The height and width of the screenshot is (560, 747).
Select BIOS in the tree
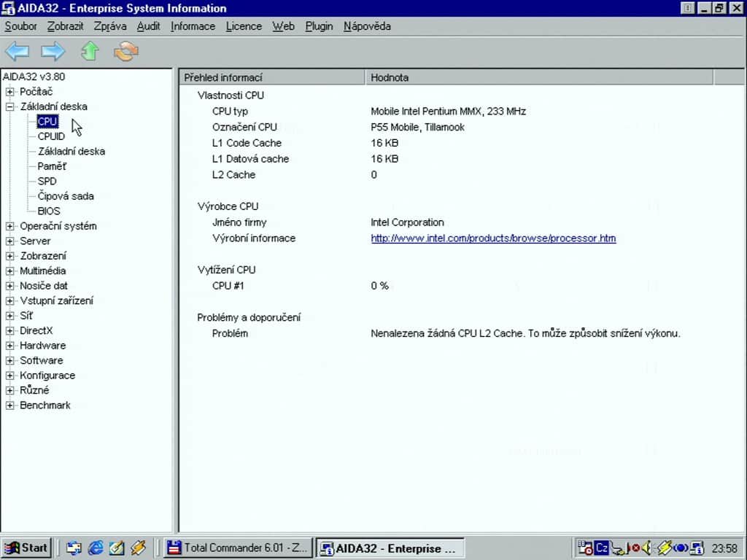pos(49,211)
